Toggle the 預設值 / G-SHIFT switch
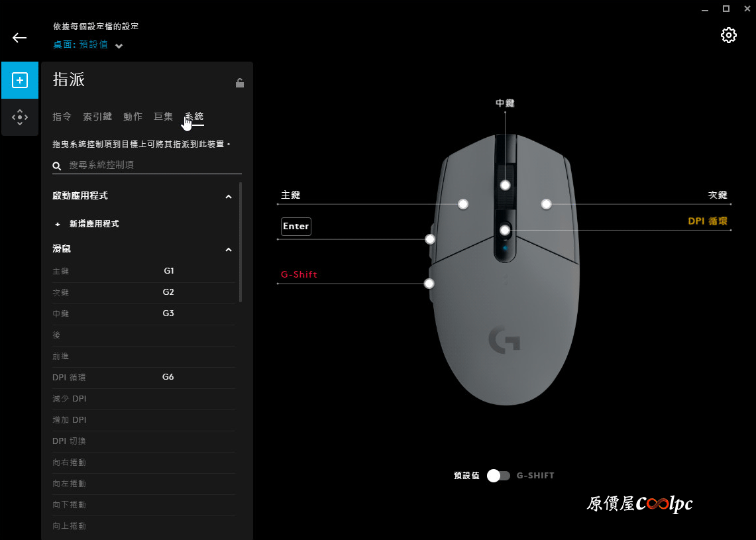Image resolution: width=756 pixels, height=540 pixels. (x=498, y=476)
